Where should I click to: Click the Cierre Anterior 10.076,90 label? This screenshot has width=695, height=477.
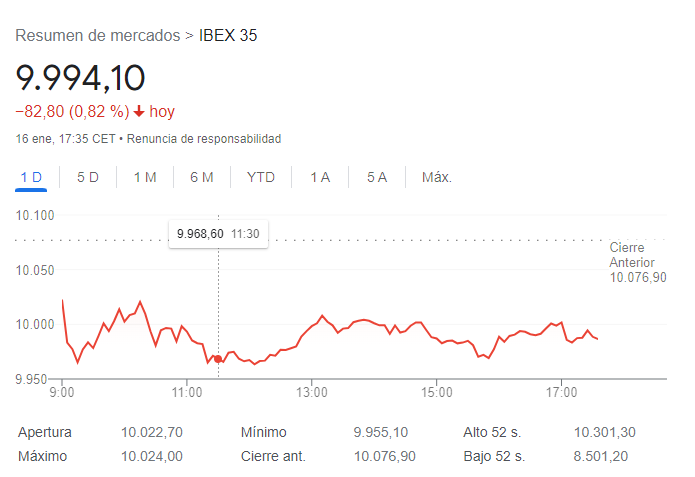click(637, 262)
